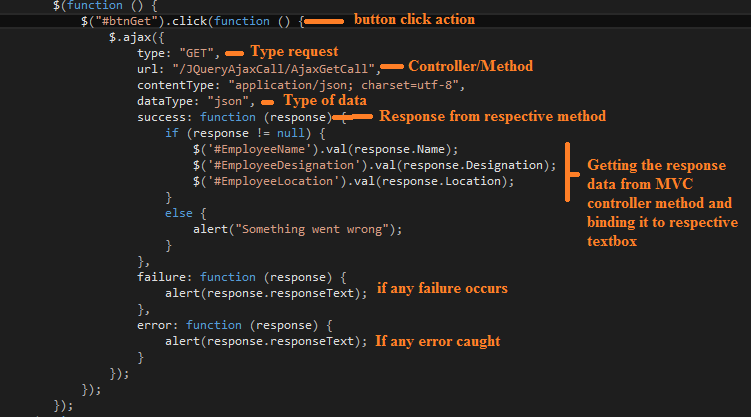Click the '#EmployeeDesignation' selector string
This screenshot has height=417, width=751.
pyautogui.click(x=275, y=164)
